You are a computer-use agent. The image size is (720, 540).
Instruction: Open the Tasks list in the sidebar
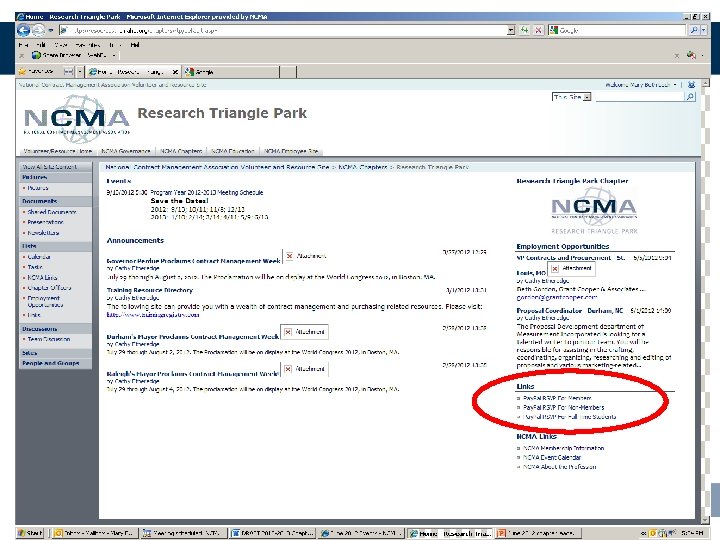click(x=35, y=267)
